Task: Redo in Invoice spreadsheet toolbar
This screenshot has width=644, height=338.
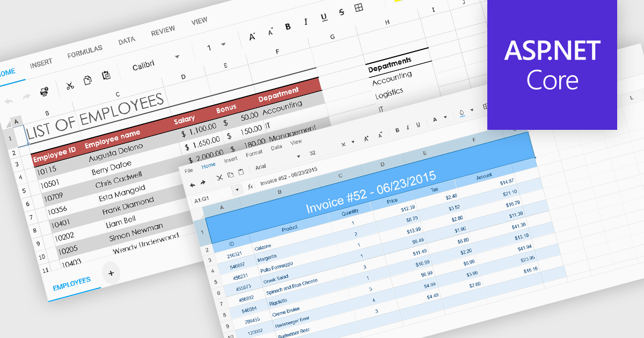Action: pyautogui.click(x=203, y=182)
